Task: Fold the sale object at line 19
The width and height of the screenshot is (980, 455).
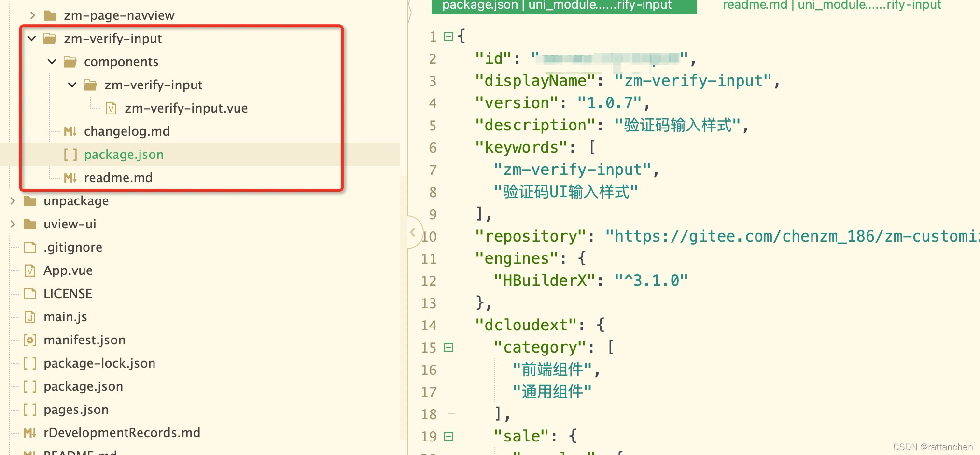Action: pos(448,436)
